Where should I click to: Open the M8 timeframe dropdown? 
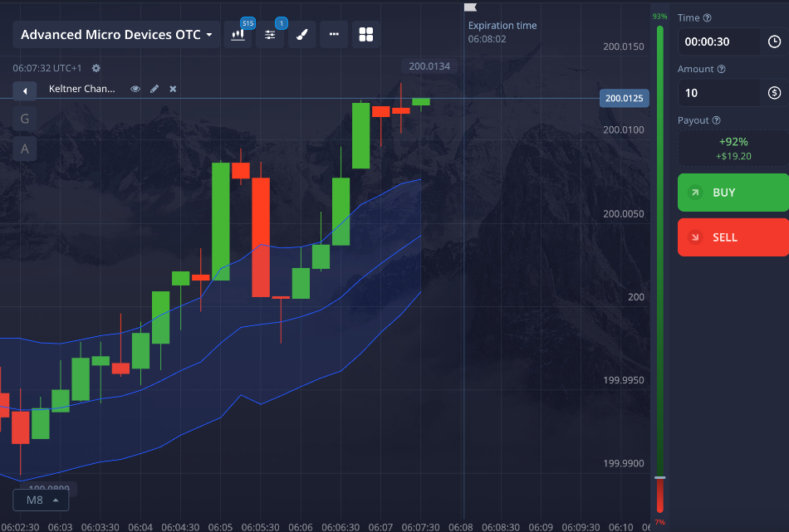(41, 500)
